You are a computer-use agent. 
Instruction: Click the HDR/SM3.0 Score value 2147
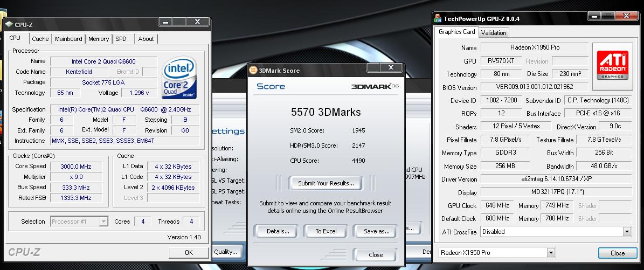(358, 146)
